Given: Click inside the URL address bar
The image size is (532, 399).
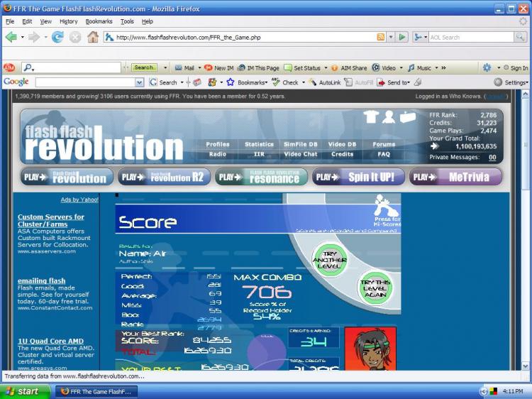Looking at the screenshot, I should 241,37.
